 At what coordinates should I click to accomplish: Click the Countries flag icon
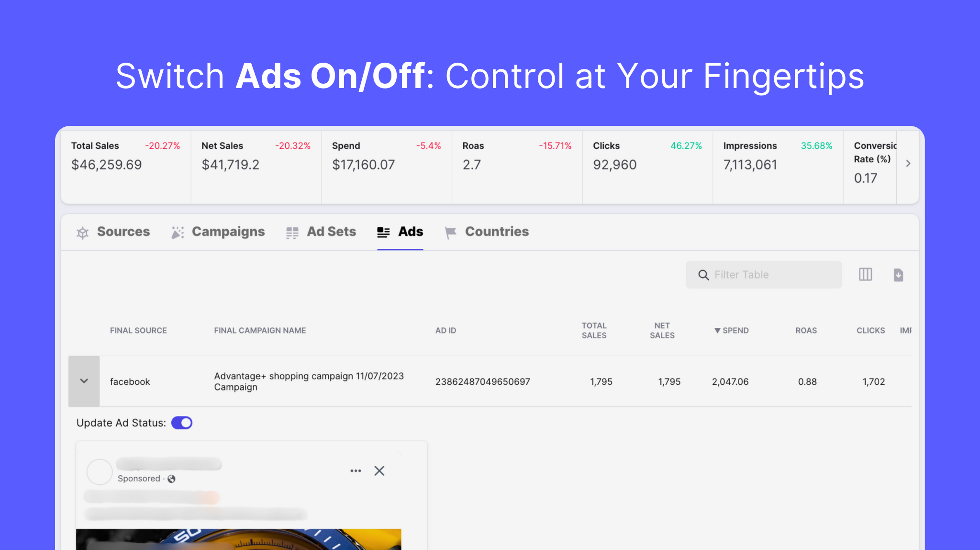click(x=450, y=233)
